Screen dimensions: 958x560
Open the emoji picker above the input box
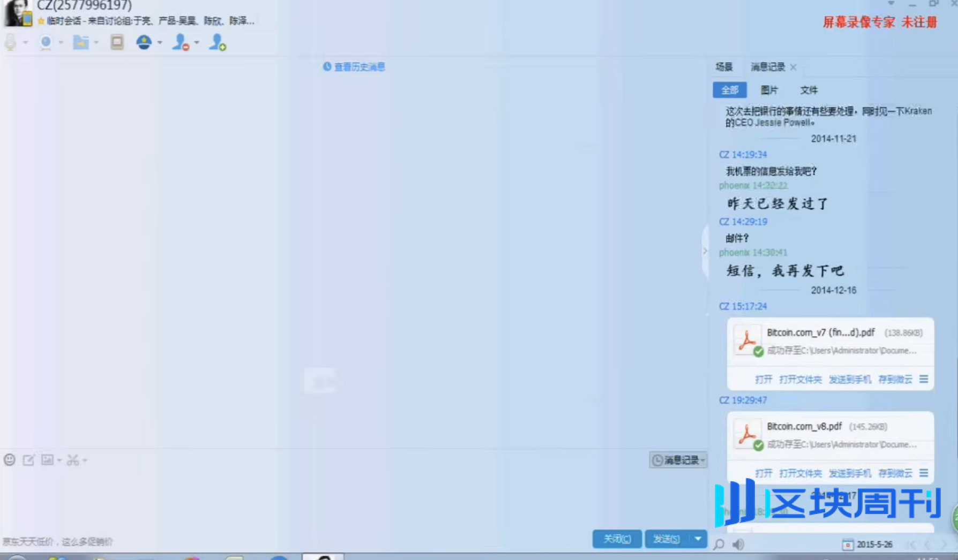coord(9,460)
